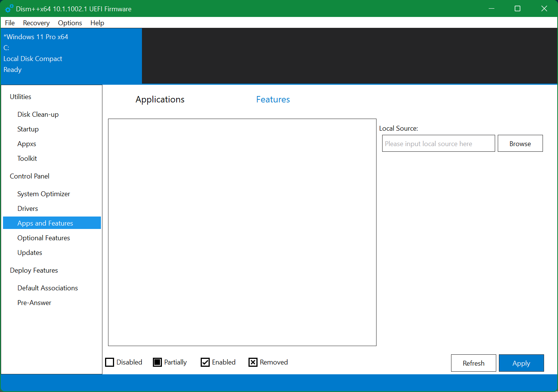Click the Disabled legend checkbox
The width and height of the screenshot is (558, 392).
coord(110,362)
